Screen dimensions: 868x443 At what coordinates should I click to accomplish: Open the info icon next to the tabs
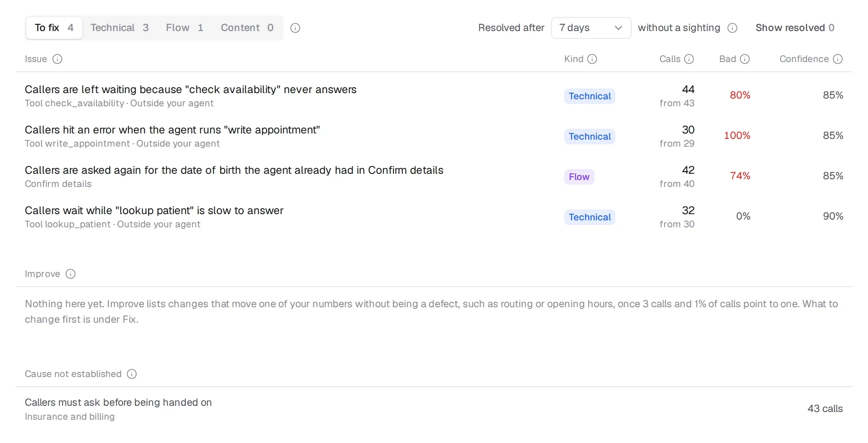coord(295,28)
